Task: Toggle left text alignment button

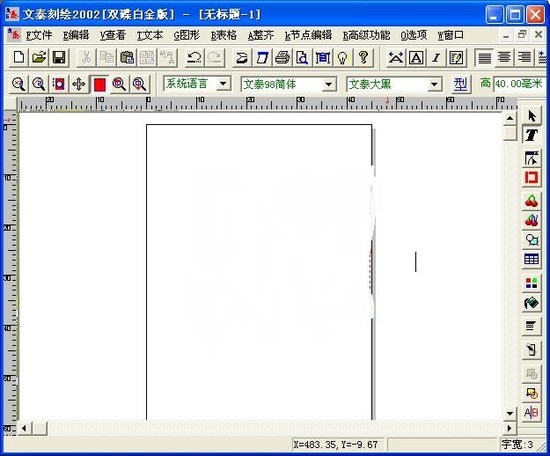Action: pyautogui.click(x=484, y=58)
